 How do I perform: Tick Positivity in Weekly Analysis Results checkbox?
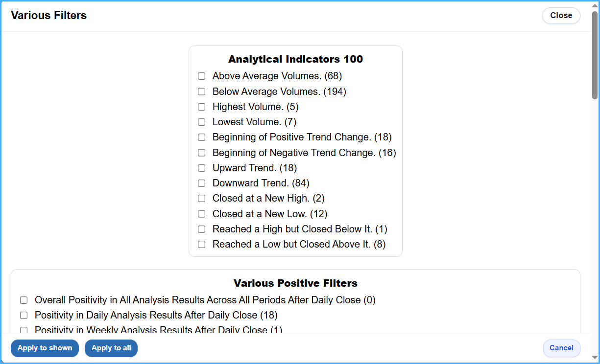(x=24, y=330)
